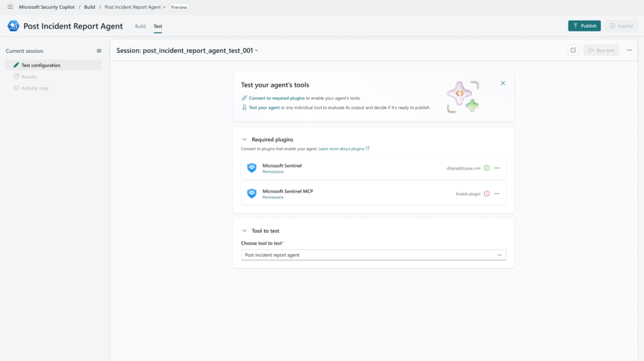
Task: Collapse the Tool to test section
Action: pos(244,231)
